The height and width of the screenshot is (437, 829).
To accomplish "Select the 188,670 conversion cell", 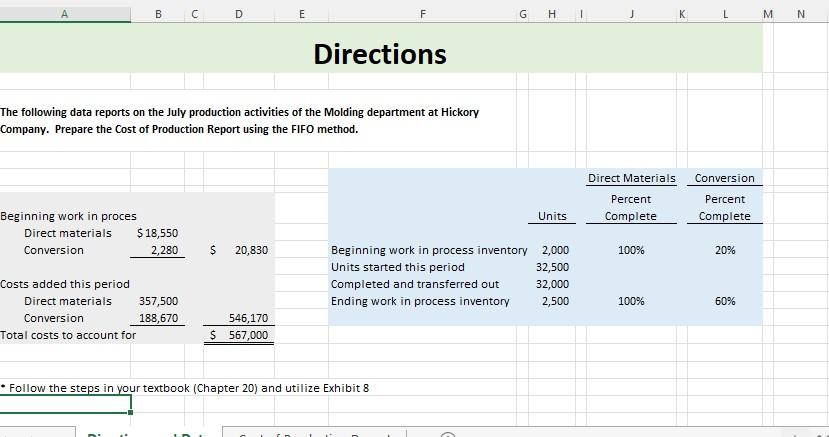I will click(x=159, y=318).
